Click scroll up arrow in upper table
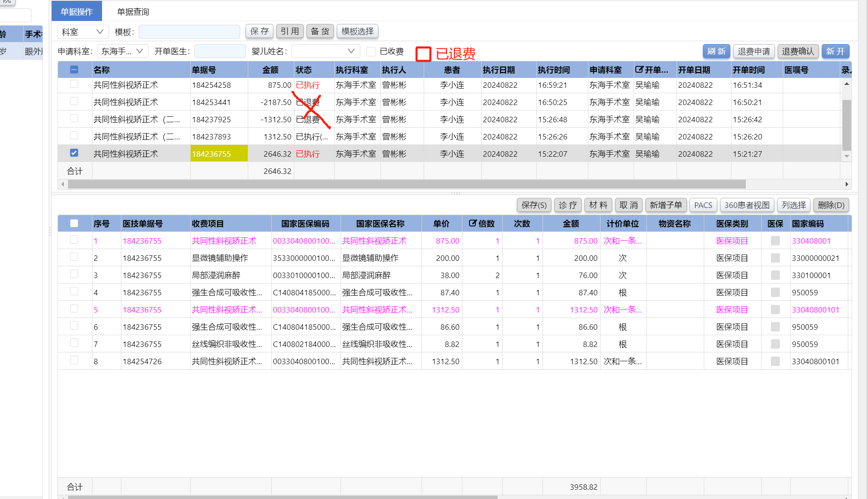The width and height of the screenshot is (868, 499). point(847,84)
